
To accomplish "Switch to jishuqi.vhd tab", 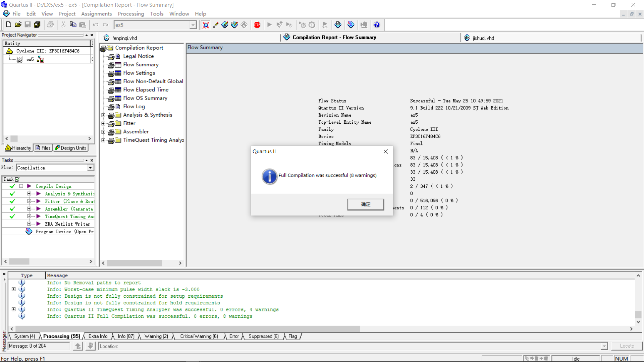I will pyautogui.click(x=483, y=38).
